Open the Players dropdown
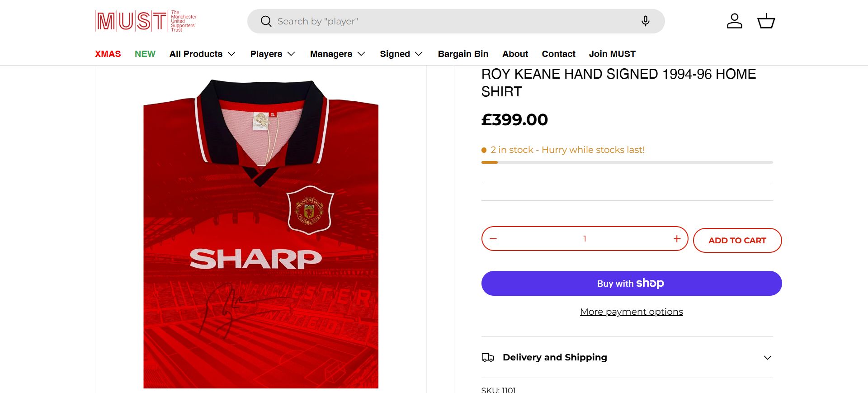 tap(272, 54)
